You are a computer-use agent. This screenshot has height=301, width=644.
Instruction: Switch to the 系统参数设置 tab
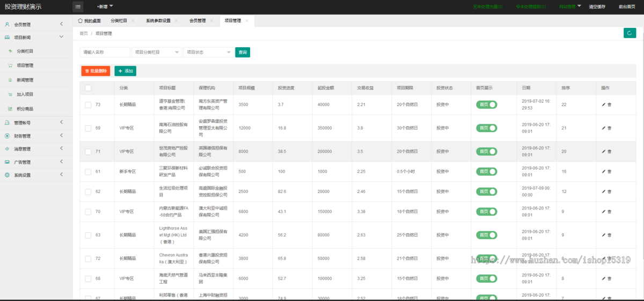pyautogui.click(x=158, y=20)
